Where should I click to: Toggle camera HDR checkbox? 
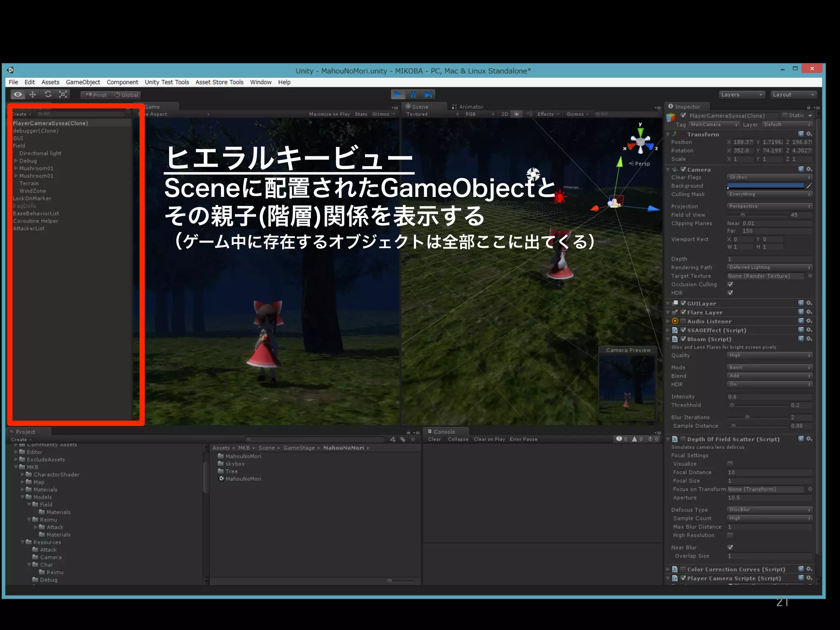tap(730, 293)
